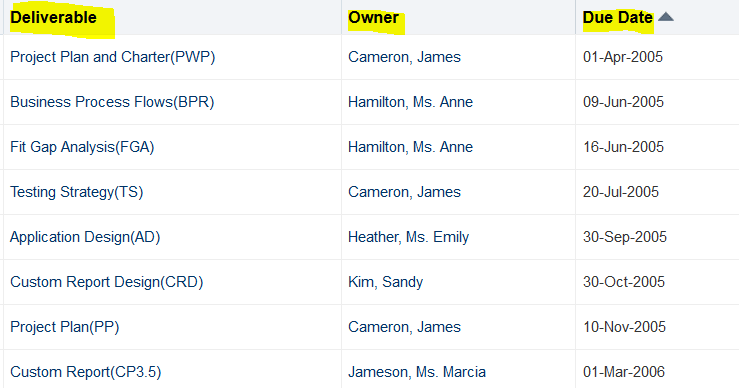Image resolution: width=739 pixels, height=388 pixels.
Task: Open the Project Plan(PP) deliverable
Action: pyautogui.click(x=65, y=327)
